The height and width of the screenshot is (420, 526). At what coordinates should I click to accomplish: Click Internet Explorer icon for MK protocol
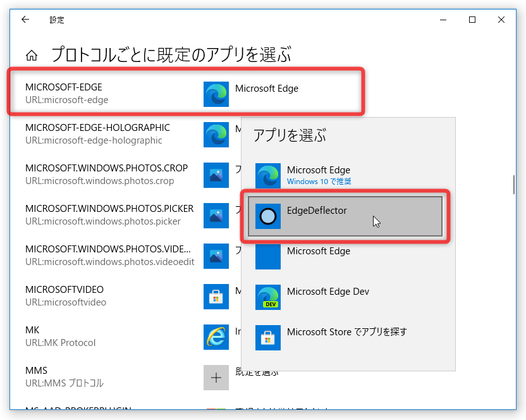216,337
